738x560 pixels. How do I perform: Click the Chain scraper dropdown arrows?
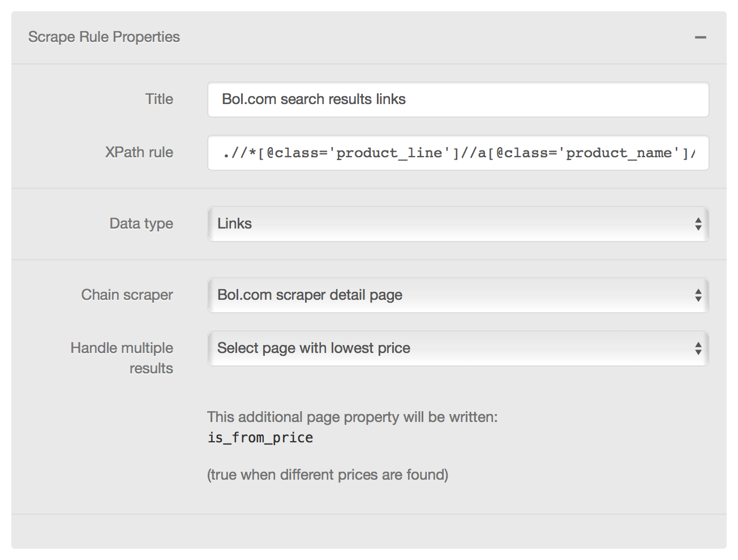[x=698, y=295]
